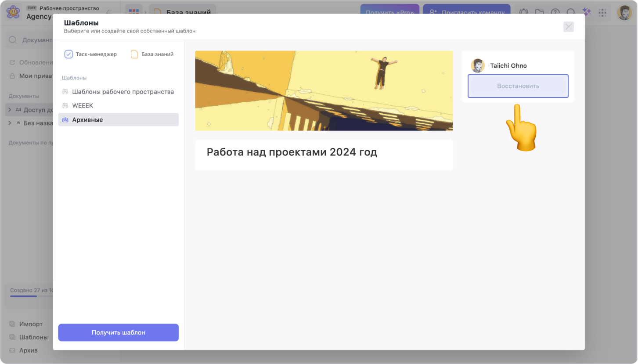
Task: Click the Архив envelope icon in the sidebar
Action: 12,350
